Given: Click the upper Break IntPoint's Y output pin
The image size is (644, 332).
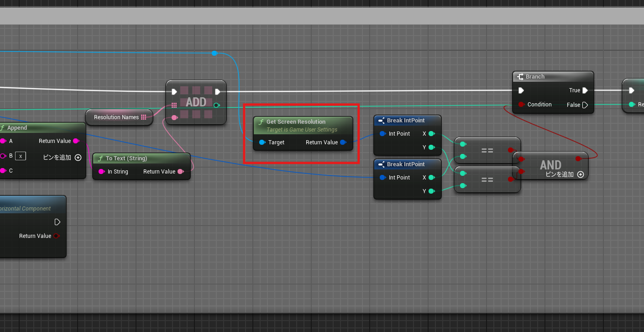Looking at the screenshot, I should pyautogui.click(x=431, y=148).
